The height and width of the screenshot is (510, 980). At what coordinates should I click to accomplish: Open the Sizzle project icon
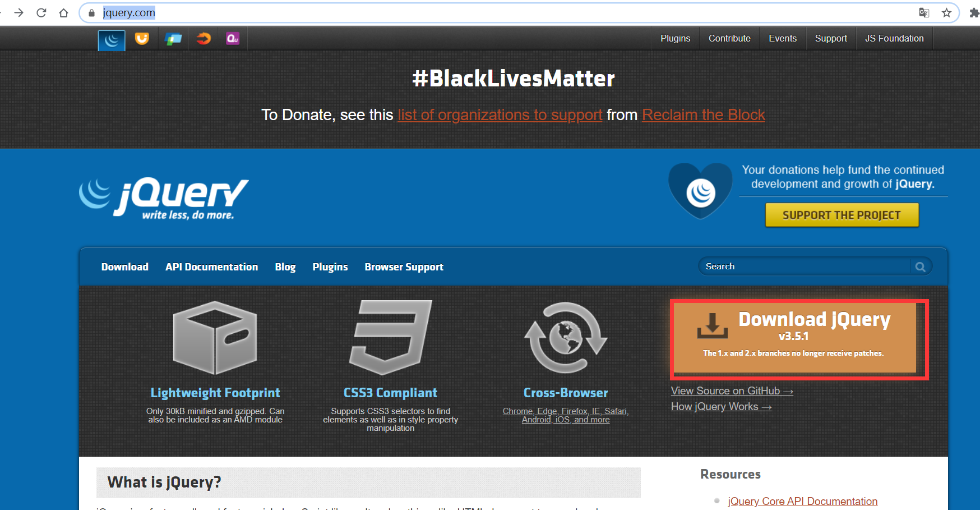click(204, 38)
